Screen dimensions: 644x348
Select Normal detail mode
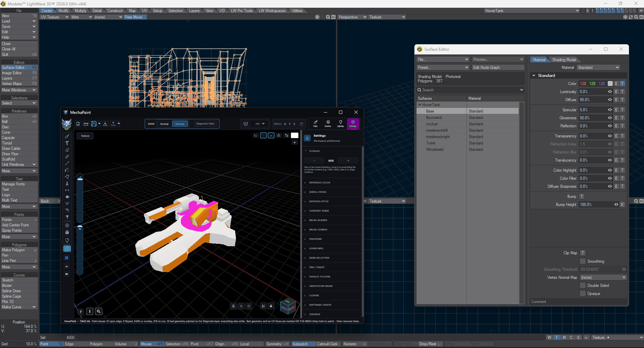pos(164,124)
